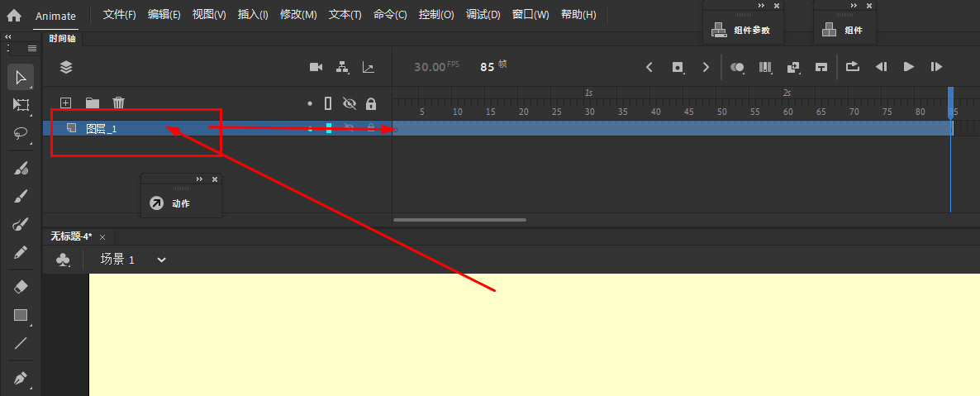Open the tools panel options menu
The height and width of the screenshot is (396, 980).
(x=32, y=48)
